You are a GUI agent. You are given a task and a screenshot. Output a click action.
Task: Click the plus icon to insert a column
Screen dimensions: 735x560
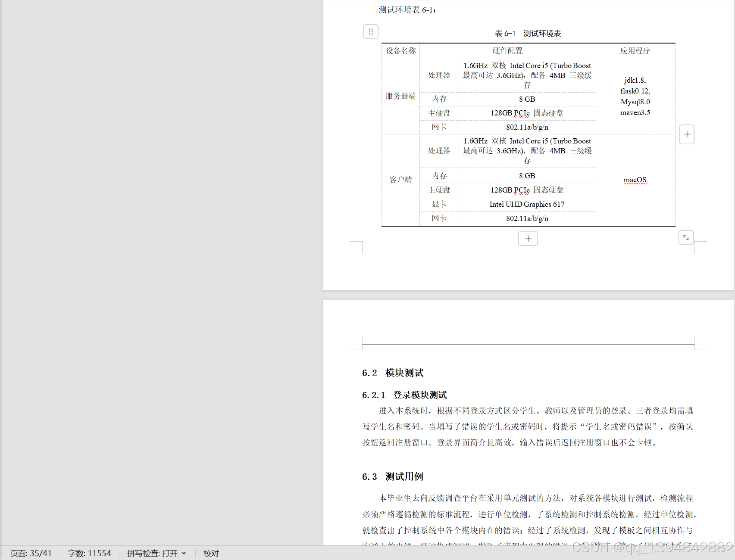[x=686, y=134]
